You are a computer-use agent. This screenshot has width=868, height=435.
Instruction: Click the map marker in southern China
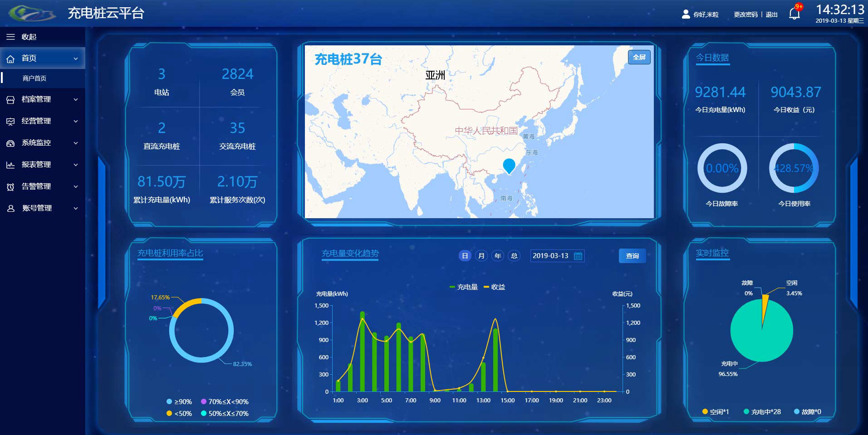(x=508, y=164)
